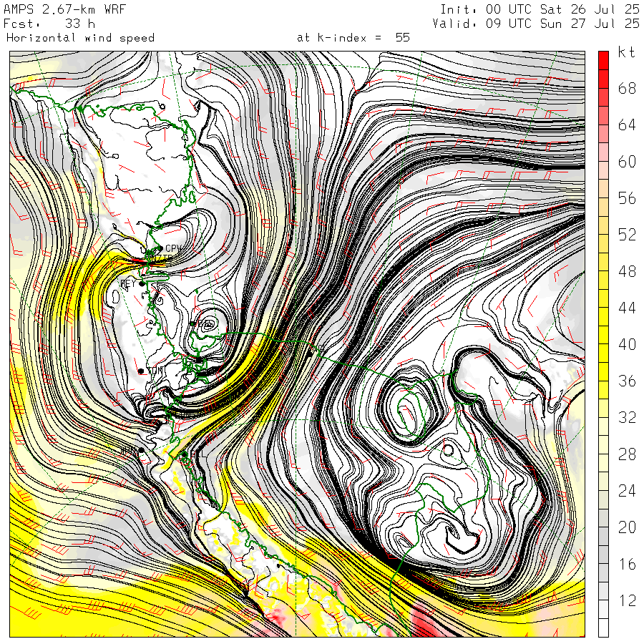Click the 64 label on the colorbar
The image size is (644, 644).
pos(627,125)
